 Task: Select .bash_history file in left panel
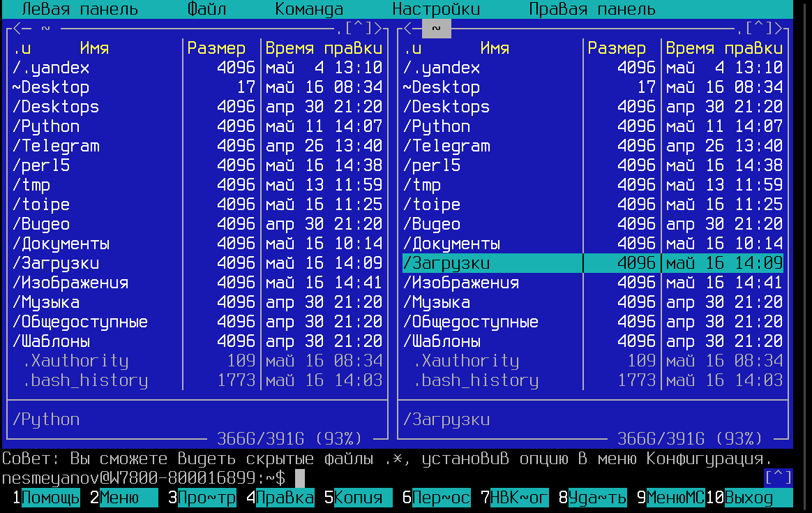pyautogui.click(x=85, y=380)
